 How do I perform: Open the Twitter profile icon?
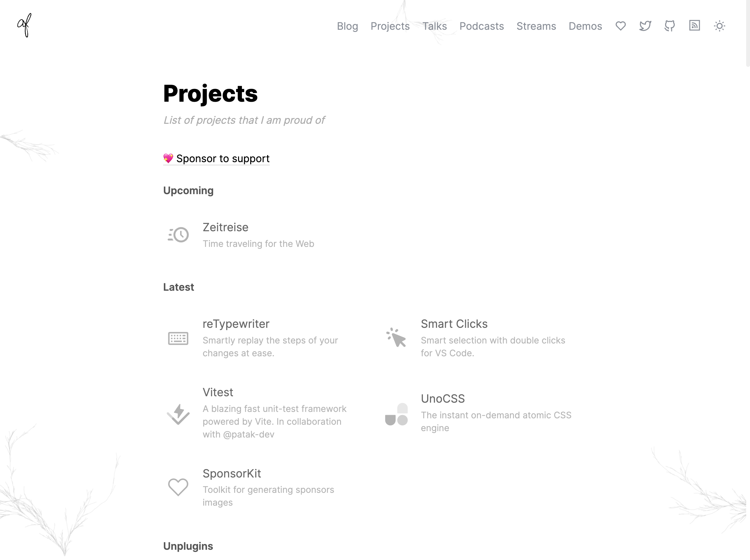(x=645, y=26)
